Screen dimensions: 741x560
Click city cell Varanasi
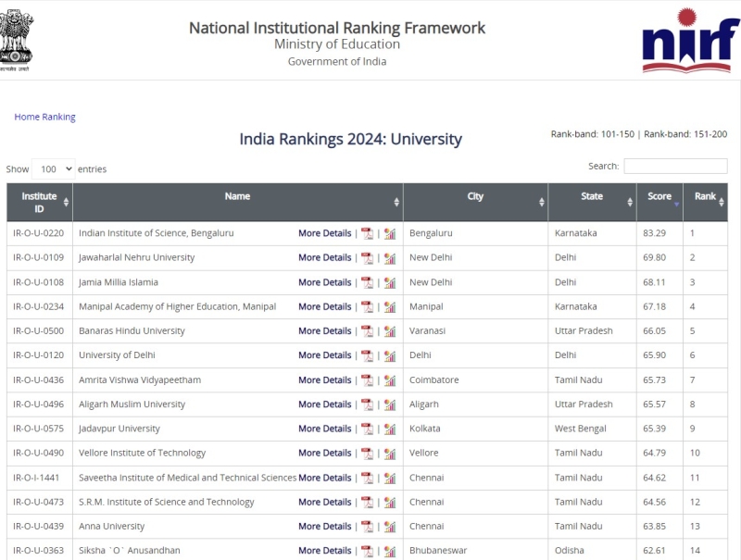tap(427, 331)
